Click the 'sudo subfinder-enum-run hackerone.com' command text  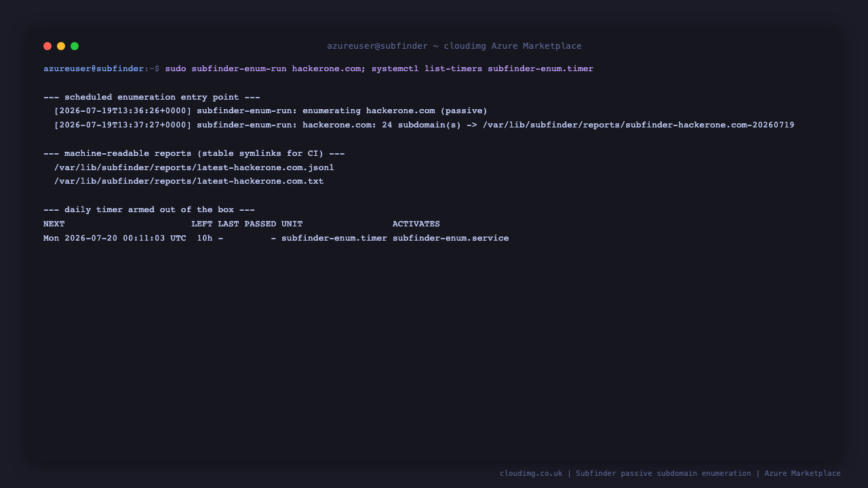[x=263, y=68]
